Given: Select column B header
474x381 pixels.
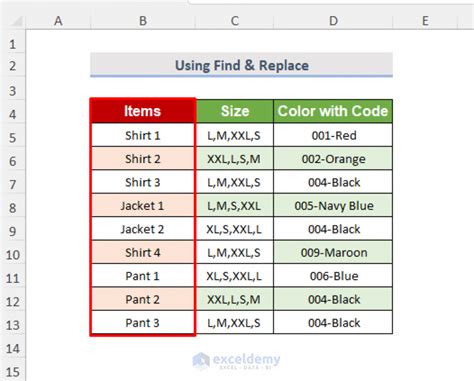Looking at the screenshot, I should tap(143, 21).
